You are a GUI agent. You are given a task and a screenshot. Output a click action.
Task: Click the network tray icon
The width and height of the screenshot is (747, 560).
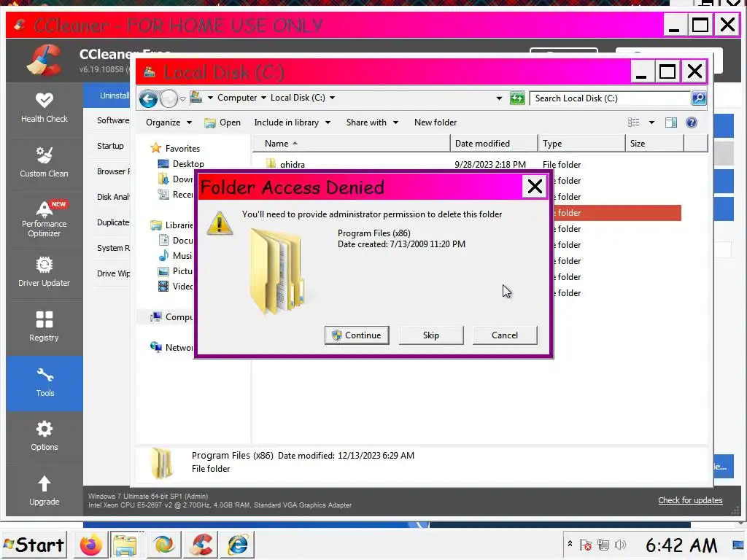pos(603,545)
